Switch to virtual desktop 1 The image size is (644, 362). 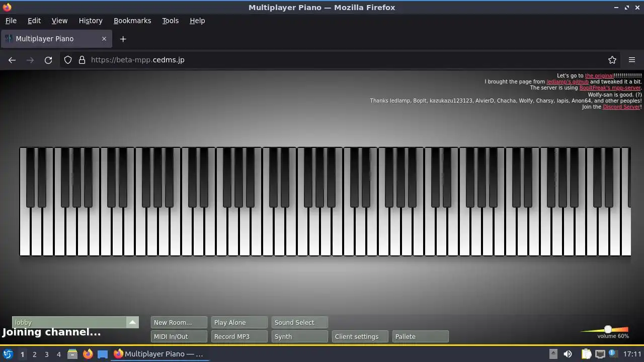click(x=22, y=354)
